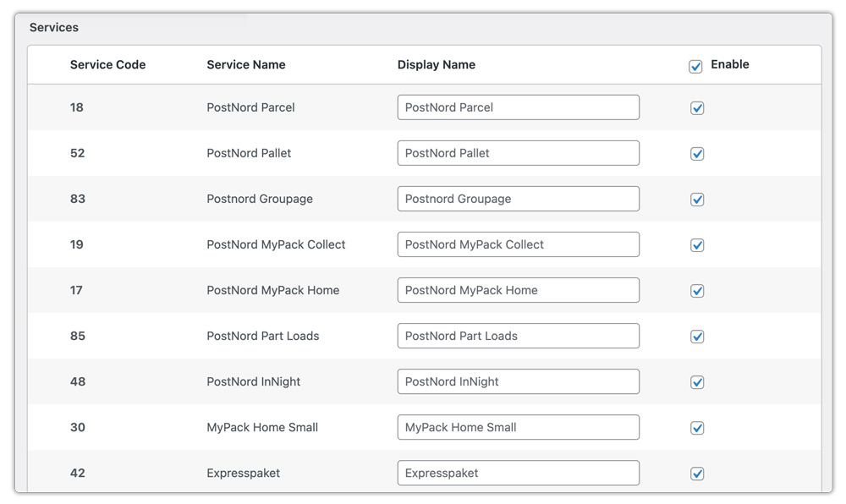Uncheck Enable for PostNord MyPack Collect
This screenshot has height=504, width=846.
(697, 244)
